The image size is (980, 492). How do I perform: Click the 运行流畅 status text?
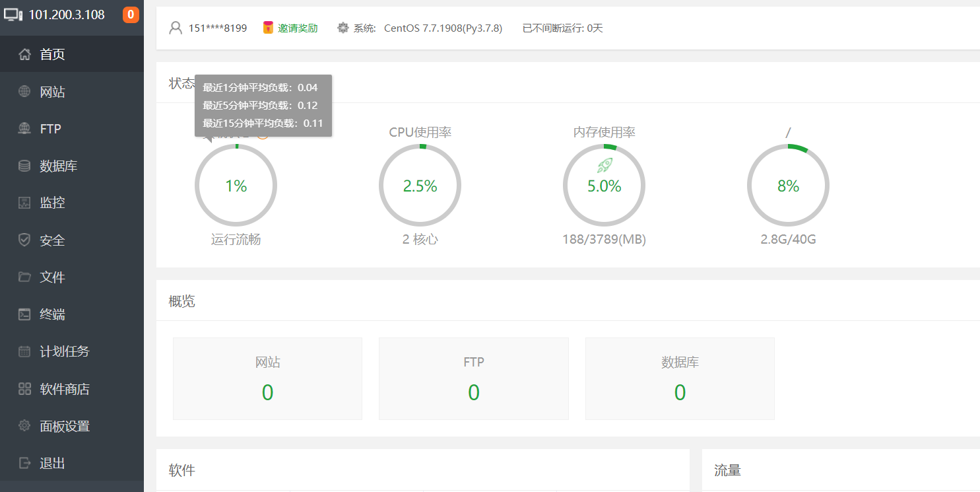click(236, 240)
